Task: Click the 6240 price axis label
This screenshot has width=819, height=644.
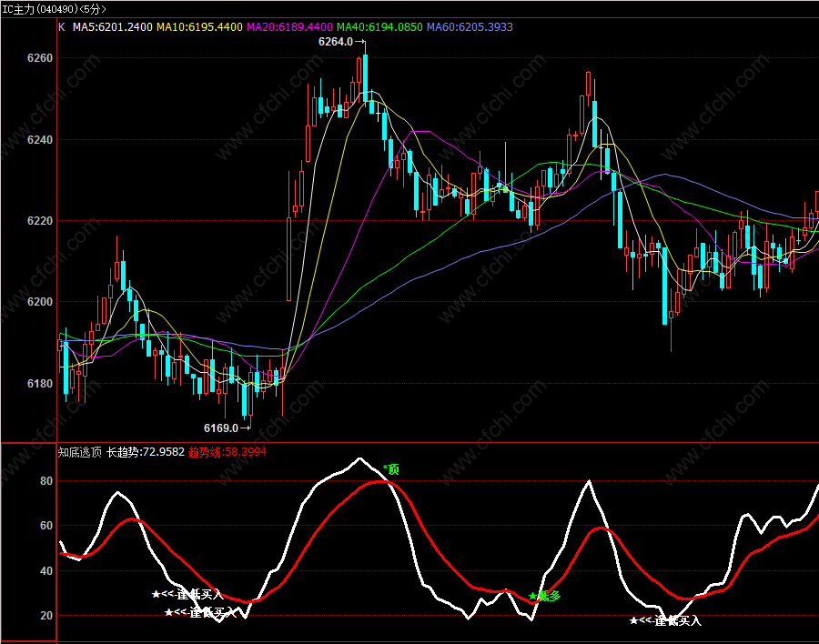Action: (x=40, y=140)
